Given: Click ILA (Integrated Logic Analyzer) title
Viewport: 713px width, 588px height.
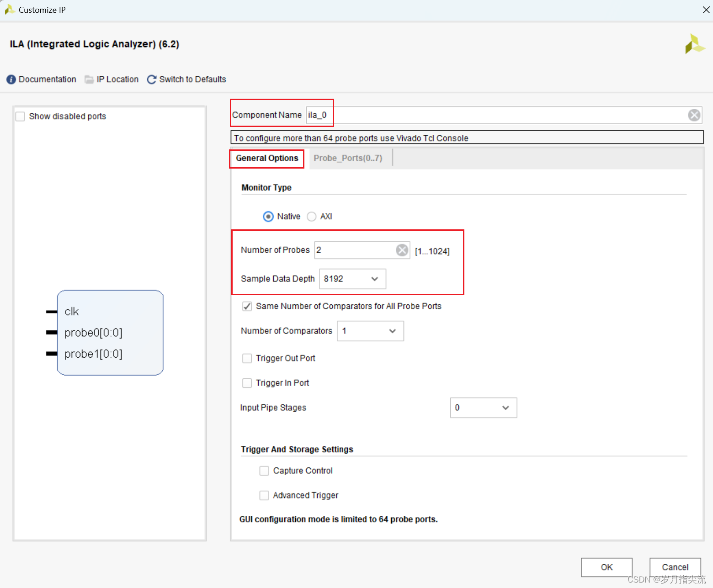Looking at the screenshot, I should coord(94,44).
